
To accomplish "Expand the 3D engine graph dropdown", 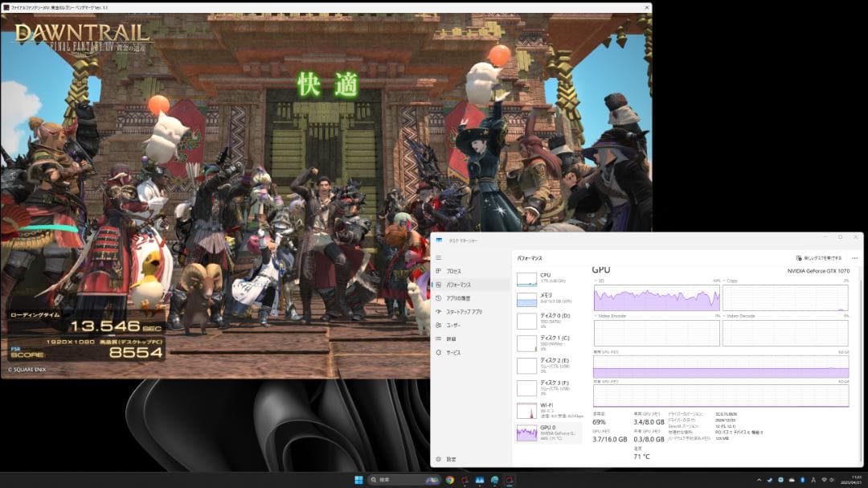I will [x=598, y=281].
